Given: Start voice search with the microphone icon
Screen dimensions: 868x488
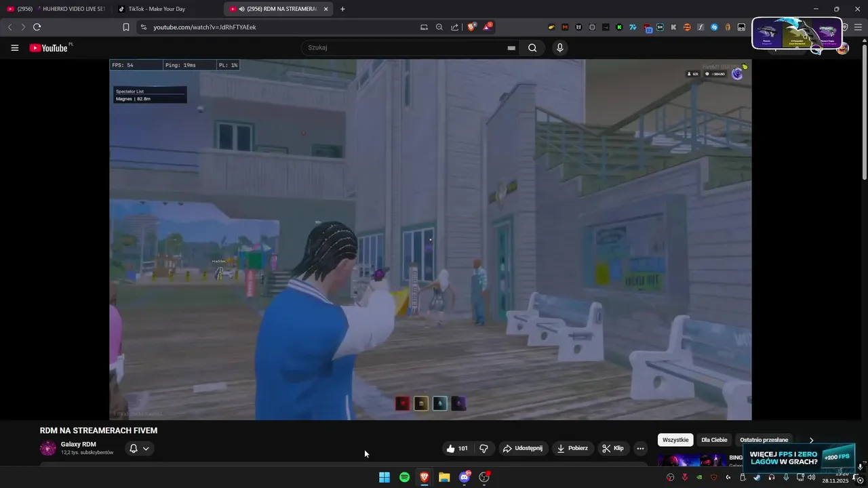Looking at the screenshot, I should click(559, 48).
